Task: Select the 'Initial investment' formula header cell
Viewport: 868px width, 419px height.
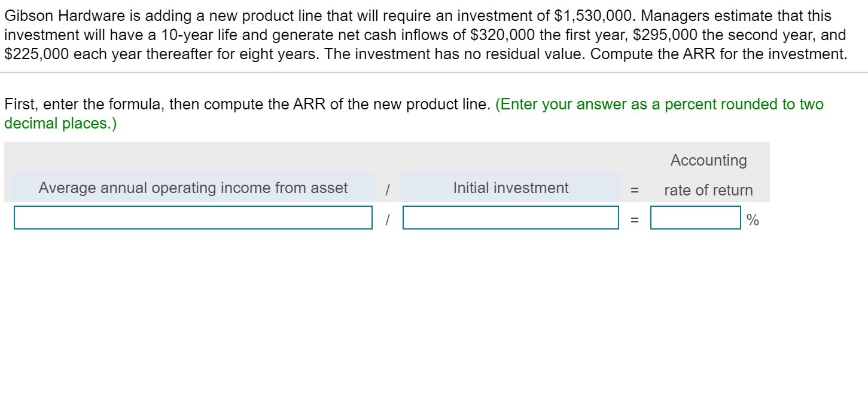Action: (510, 188)
